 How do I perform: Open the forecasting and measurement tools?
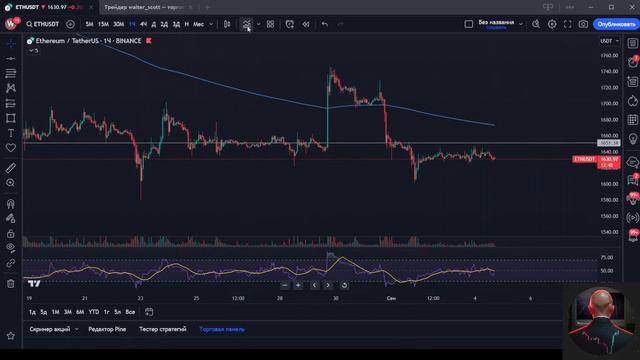(x=11, y=103)
